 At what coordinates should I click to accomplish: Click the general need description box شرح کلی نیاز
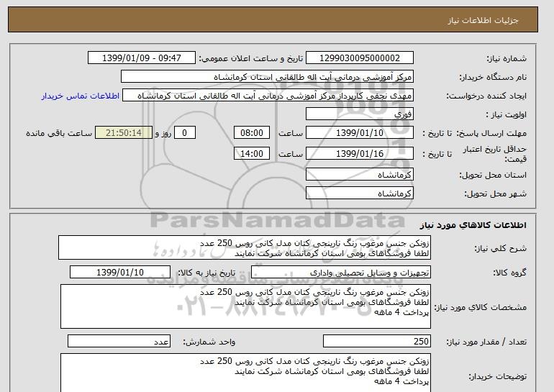tap(245, 248)
